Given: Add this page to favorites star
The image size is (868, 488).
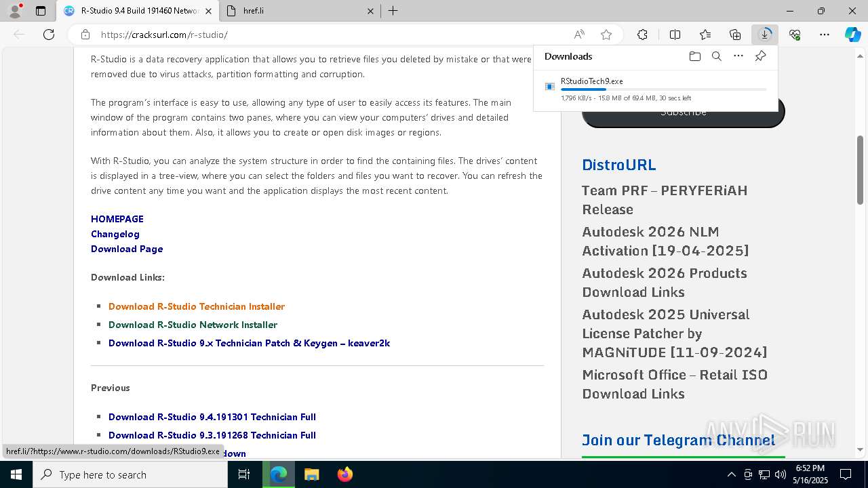Looking at the screenshot, I should pos(606,35).
